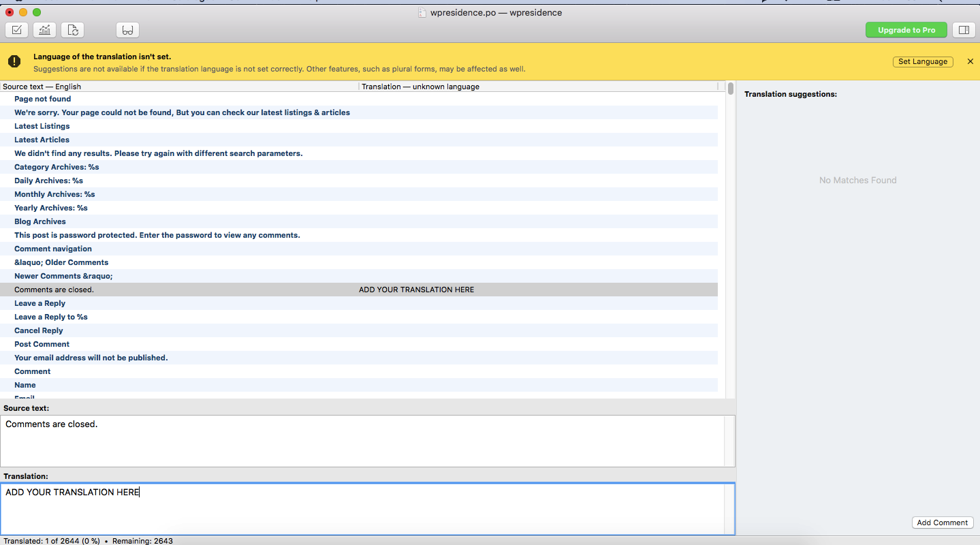
Task: Select the 'Daily Archives: %s' row
Action: [x=359, y=181]
